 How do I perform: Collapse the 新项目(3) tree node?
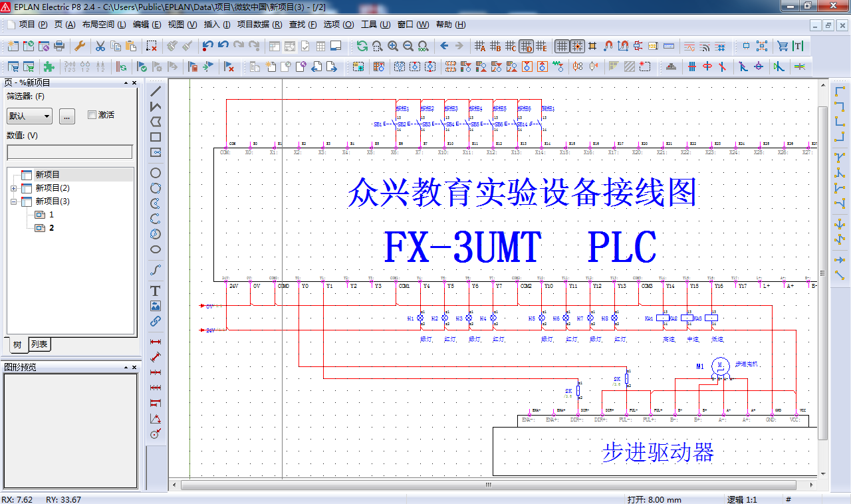click(14, 201)
